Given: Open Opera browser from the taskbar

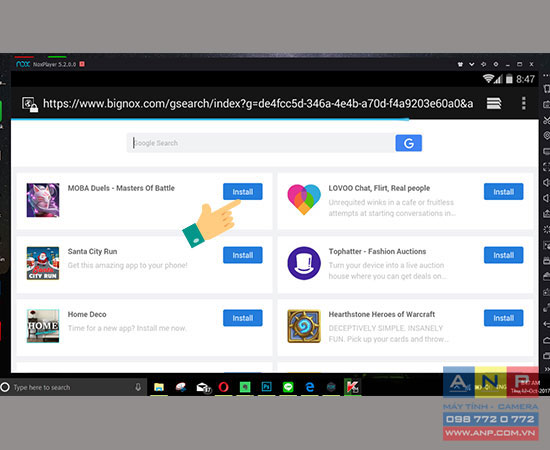Looking at the screenshot, I should (223, 387).
